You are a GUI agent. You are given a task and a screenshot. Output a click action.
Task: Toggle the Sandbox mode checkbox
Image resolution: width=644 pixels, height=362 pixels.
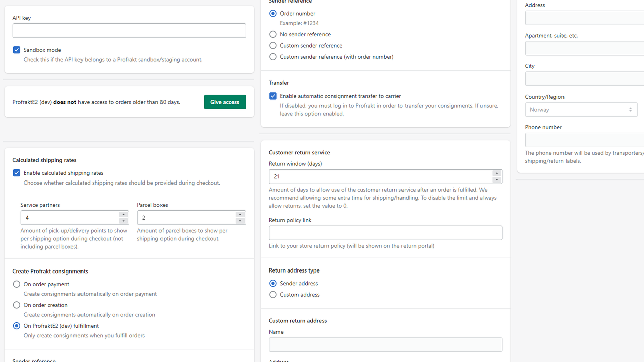click(17, 50)
